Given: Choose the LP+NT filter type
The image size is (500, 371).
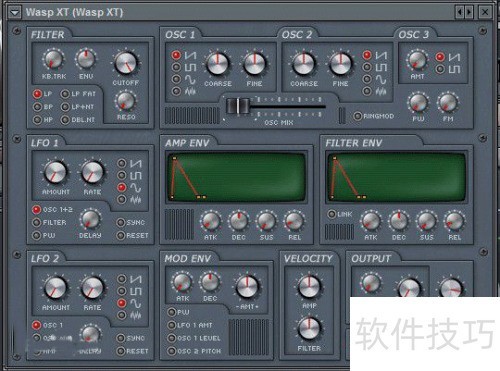Looking at the screenshot, I should point(65,107).
